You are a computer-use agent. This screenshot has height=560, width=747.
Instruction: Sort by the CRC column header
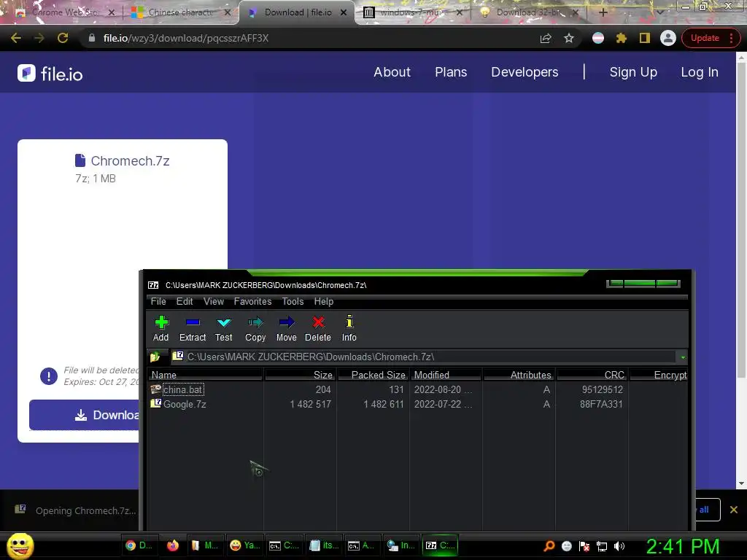pyautogui.click(x=592, y=376)
